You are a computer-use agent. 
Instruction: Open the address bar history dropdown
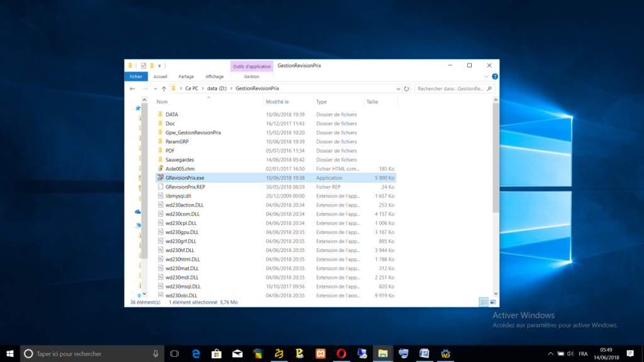coord(397,89)
